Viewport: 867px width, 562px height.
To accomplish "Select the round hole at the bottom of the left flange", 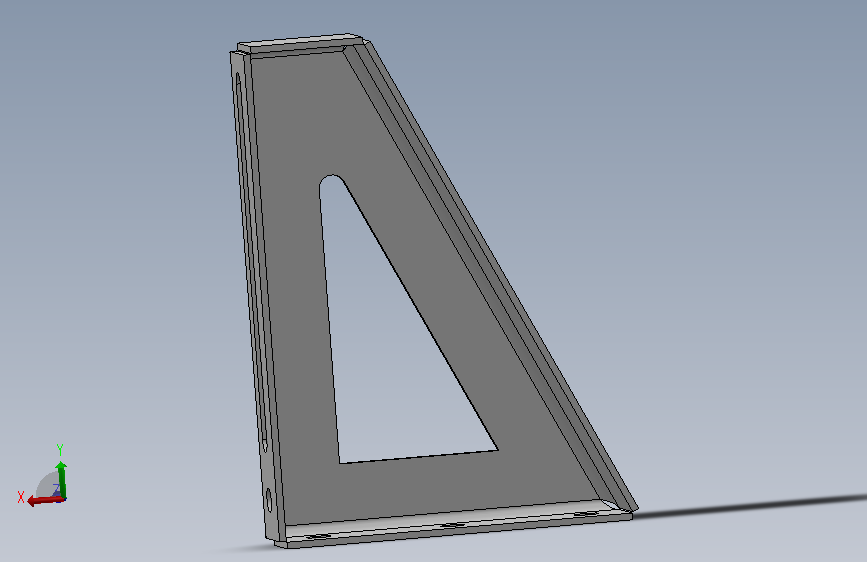I will (x=269, y=499).
